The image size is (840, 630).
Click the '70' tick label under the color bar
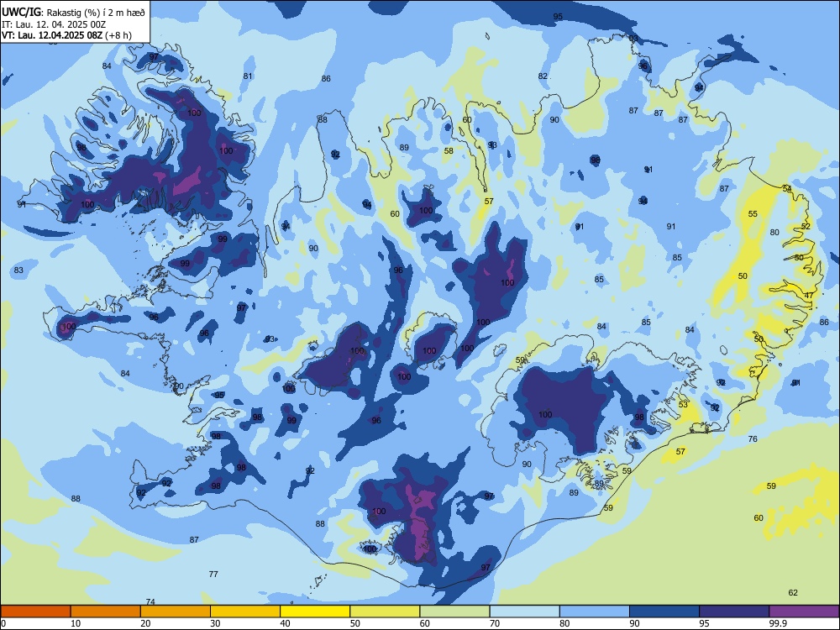pos(495,623)
